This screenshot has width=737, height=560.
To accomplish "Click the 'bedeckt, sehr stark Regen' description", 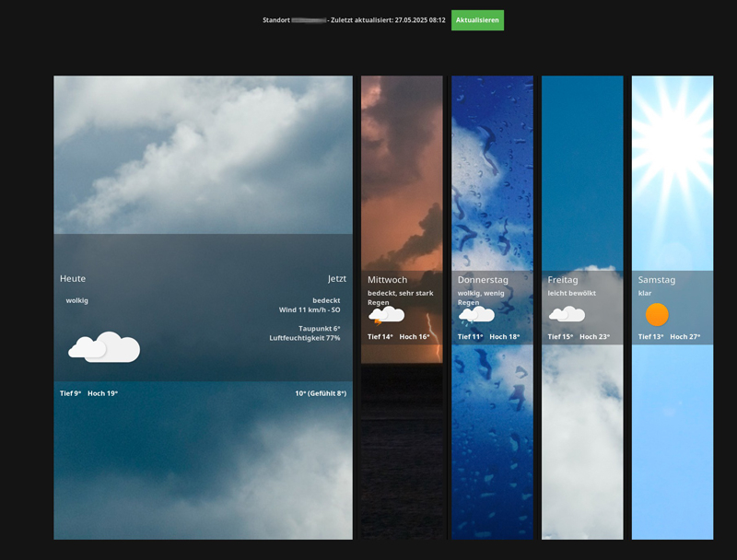I will click(401, 297).
